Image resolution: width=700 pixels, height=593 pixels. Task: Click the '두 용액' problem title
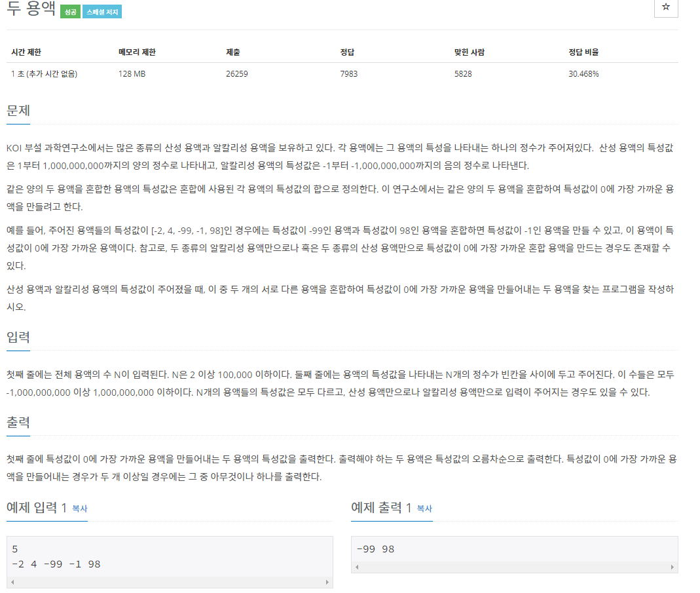(31, 9)
